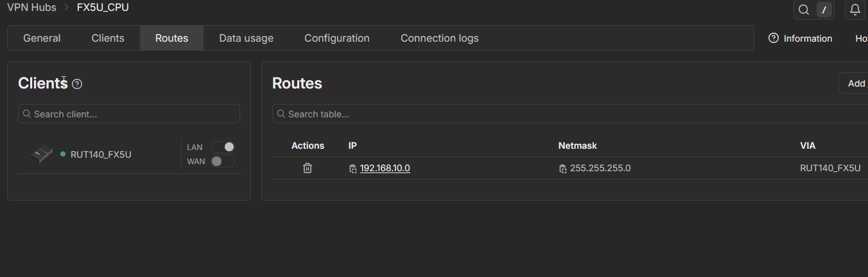The height and width of the screenshot is (277, 868).
Task: Open the 192.168.10.0 IP link
Action: click(x=385, y=168)
